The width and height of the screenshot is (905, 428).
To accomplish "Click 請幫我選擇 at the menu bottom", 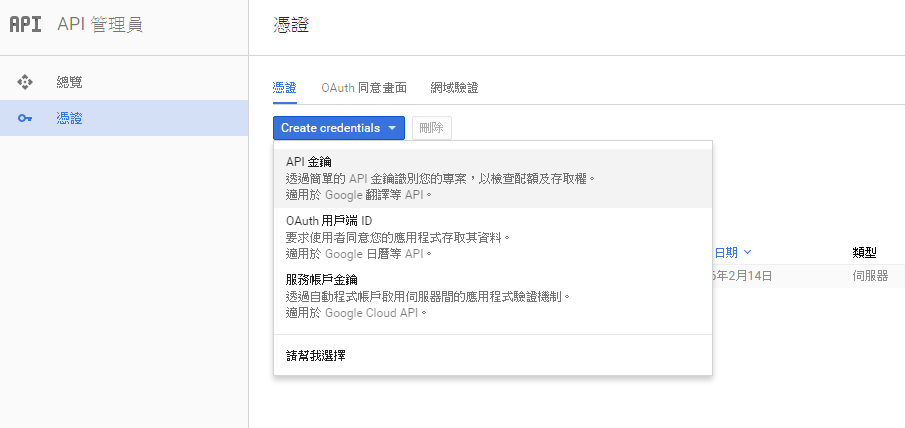I will pos(493,355).
